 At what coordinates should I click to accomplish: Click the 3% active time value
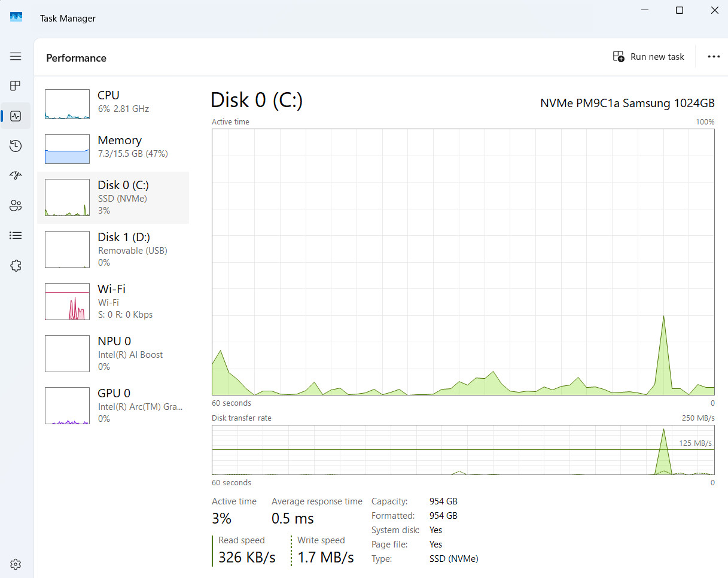coord(221,518)
